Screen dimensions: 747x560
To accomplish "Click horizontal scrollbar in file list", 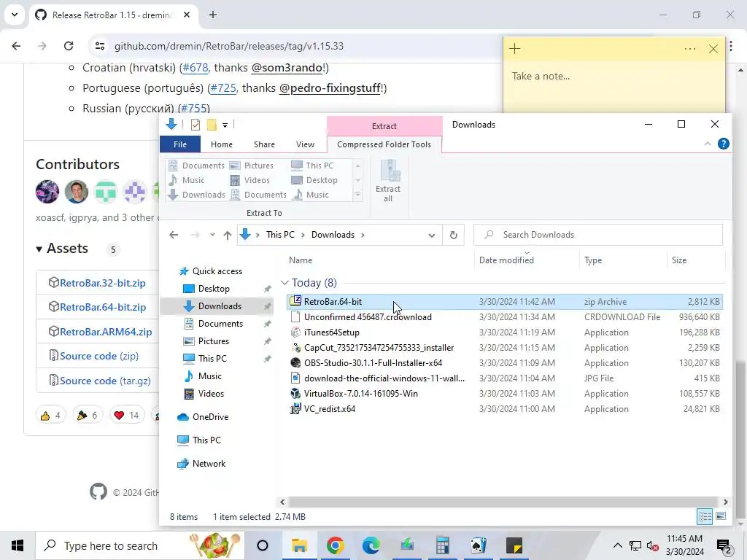I will (x=503, y=502).
